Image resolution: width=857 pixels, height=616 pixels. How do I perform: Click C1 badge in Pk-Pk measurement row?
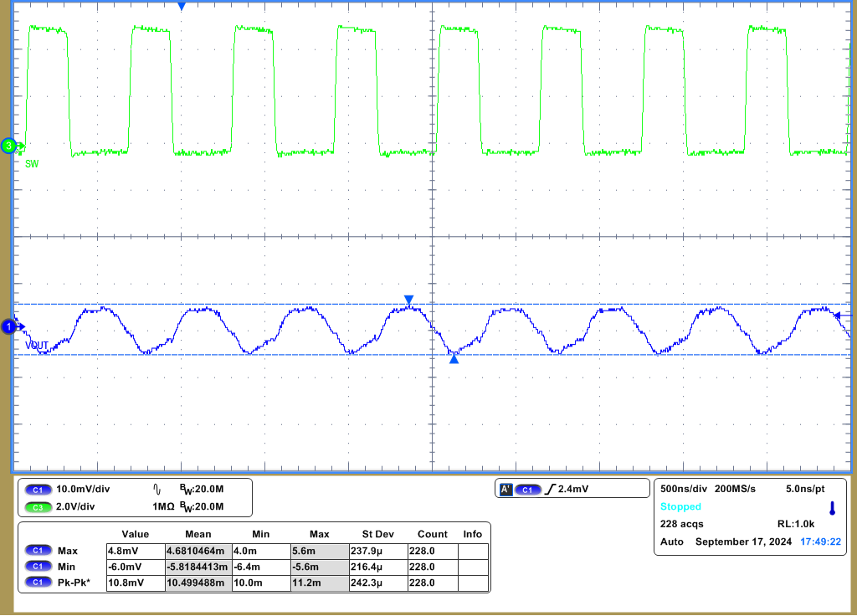(x=38, y=581)
